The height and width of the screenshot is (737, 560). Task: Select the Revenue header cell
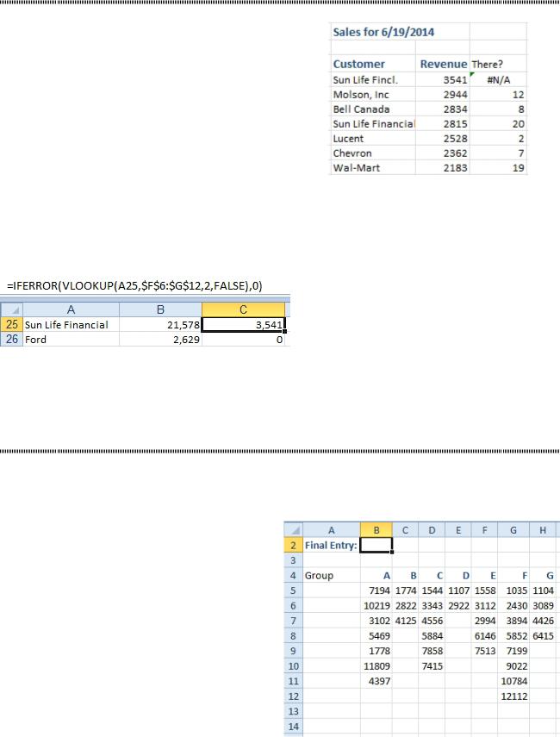click(x=443, y=64)
